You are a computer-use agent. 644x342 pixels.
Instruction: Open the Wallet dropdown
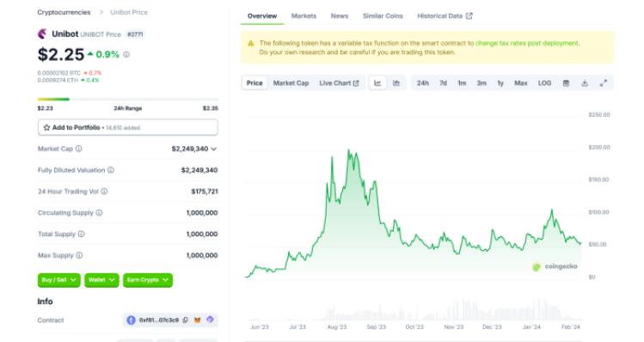101,280
